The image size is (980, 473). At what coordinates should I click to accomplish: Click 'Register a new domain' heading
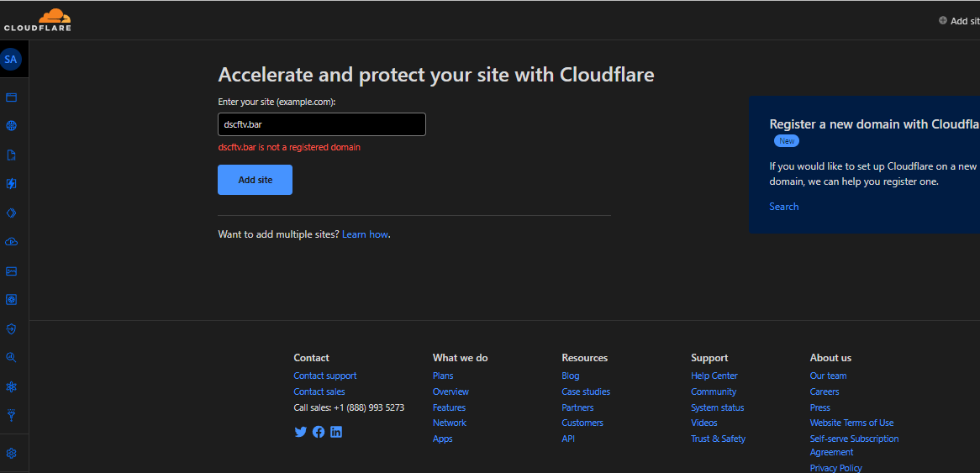point(874,124)
